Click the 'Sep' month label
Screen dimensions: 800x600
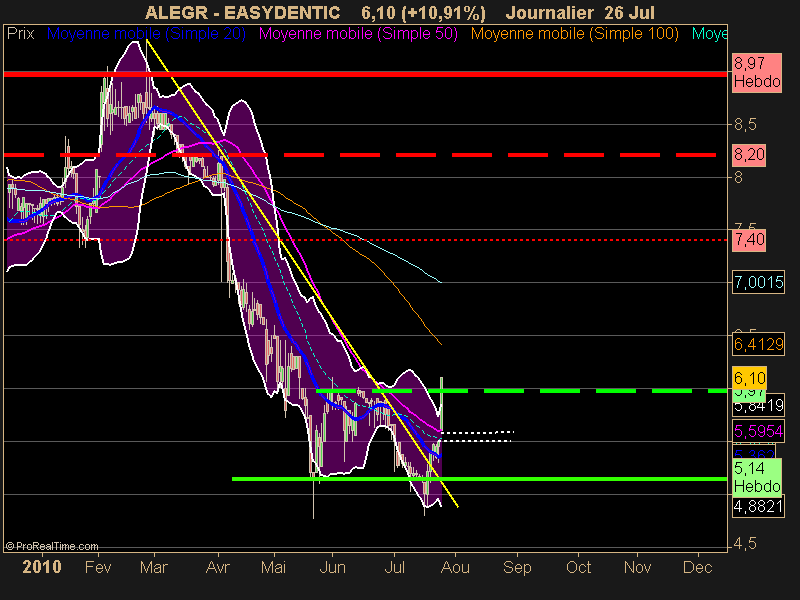coord(517,567)
